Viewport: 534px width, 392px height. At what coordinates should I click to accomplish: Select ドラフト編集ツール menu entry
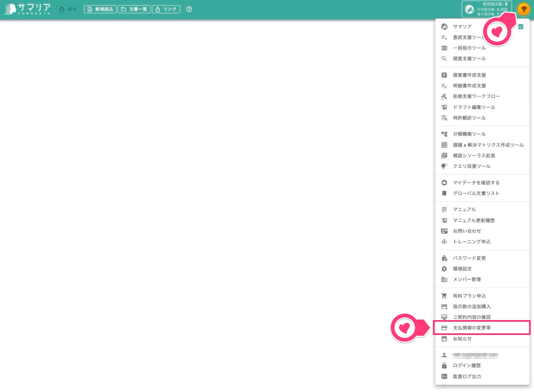(482, 107)
